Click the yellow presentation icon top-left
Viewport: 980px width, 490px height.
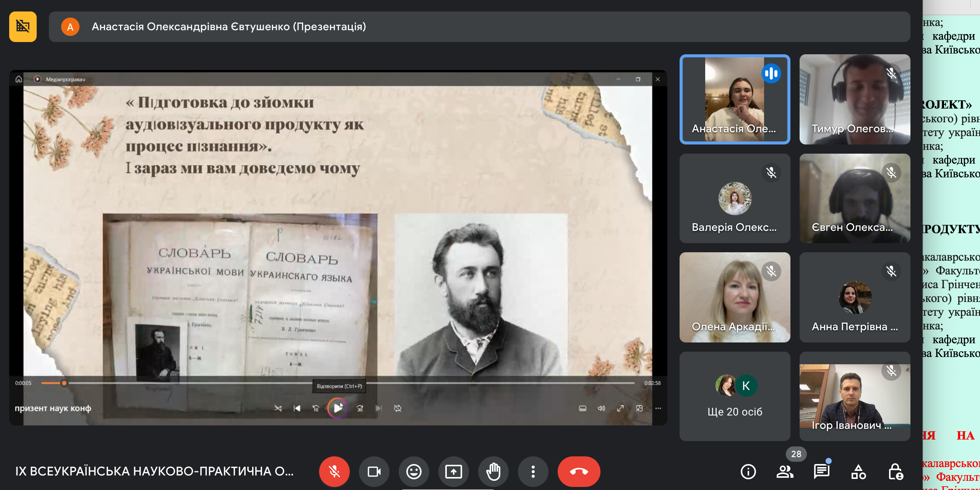[x=23, y=26]
